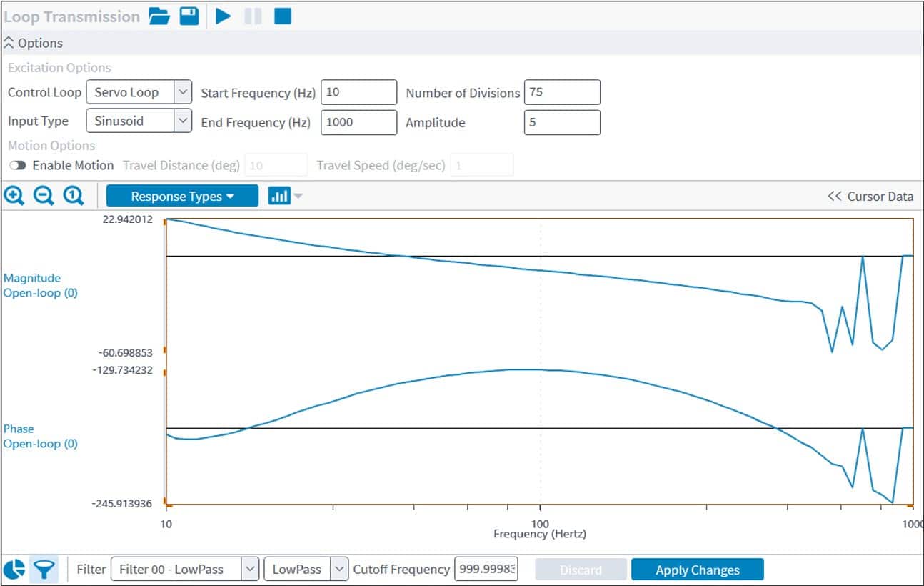Collapse the Options section
The image size is (924, 586).
click(9, 43)
